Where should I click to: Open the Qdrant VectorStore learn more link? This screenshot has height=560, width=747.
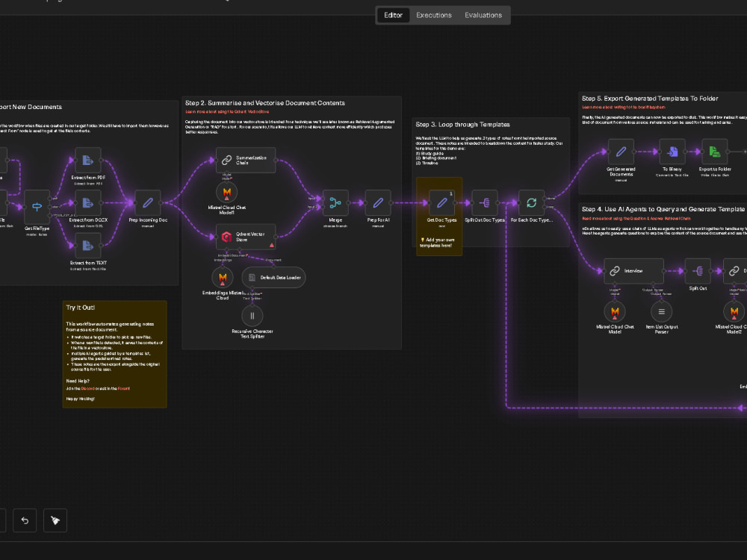[227, 112]
